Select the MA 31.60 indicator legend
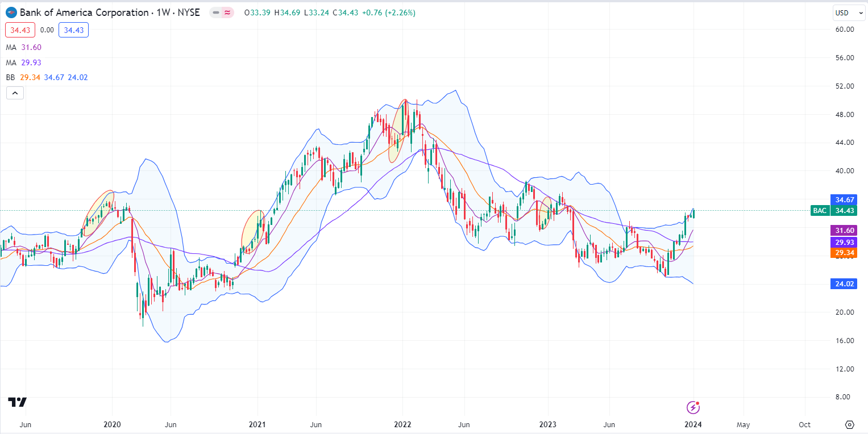 [x=24, y=48]
